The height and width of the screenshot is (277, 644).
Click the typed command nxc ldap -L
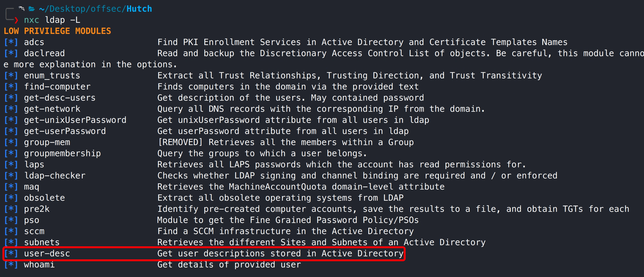[x=52, y=20]
